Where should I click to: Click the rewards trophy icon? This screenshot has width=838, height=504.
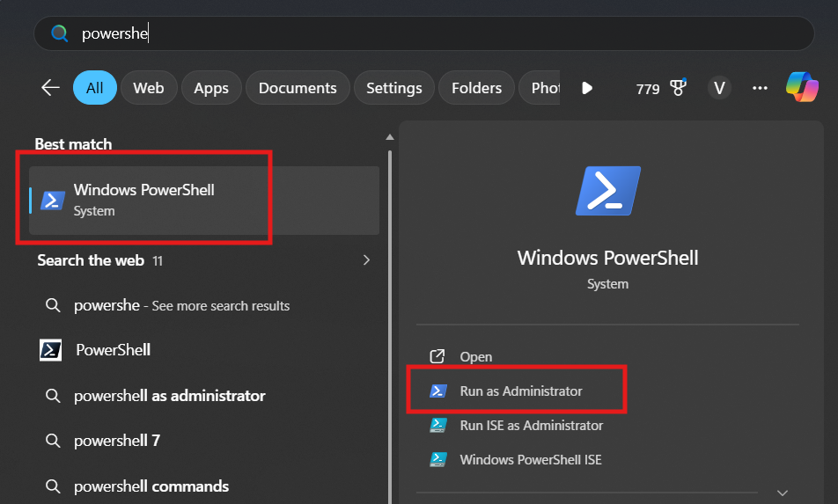(678, 87)
